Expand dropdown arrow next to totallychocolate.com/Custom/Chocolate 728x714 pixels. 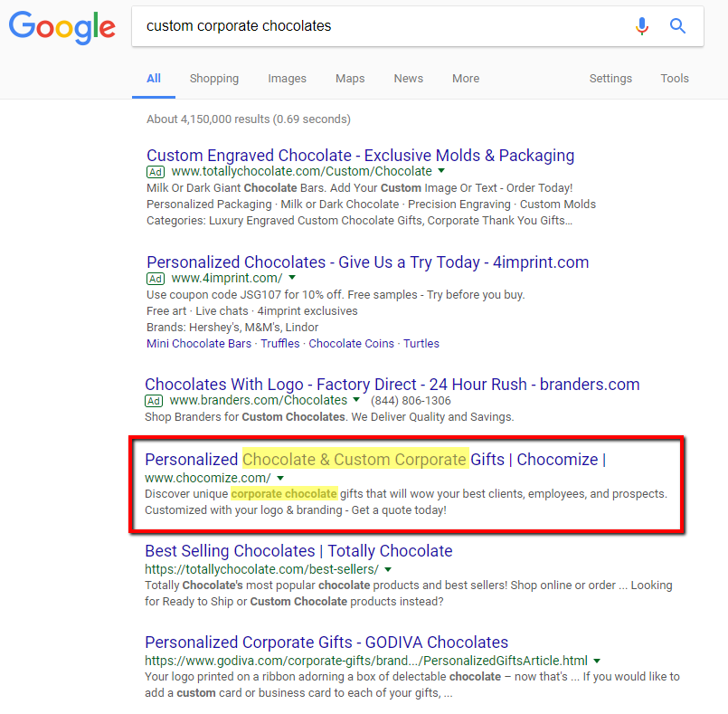click(x=441, y=171)
